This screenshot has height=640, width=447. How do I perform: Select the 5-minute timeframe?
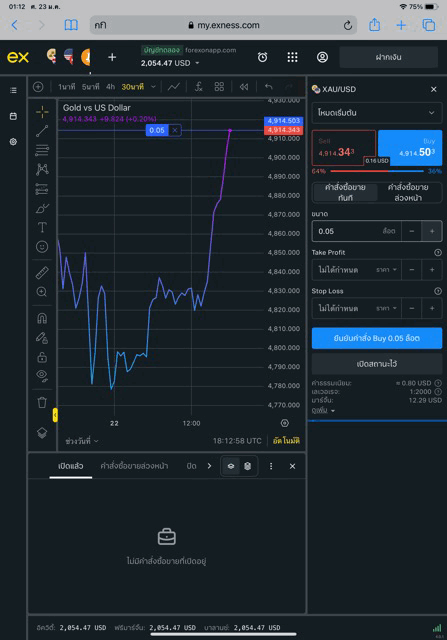pyautogui.click(x=90, y=87)
